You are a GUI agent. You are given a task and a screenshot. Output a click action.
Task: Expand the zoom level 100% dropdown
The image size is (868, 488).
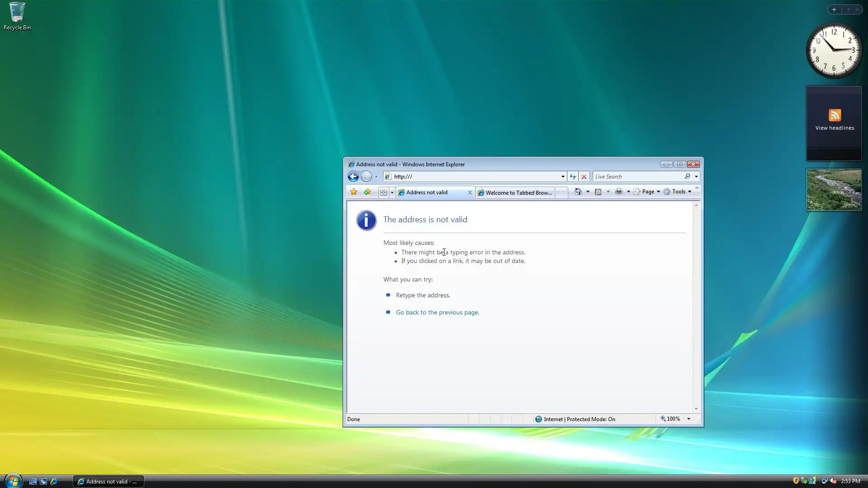point(689,419)
